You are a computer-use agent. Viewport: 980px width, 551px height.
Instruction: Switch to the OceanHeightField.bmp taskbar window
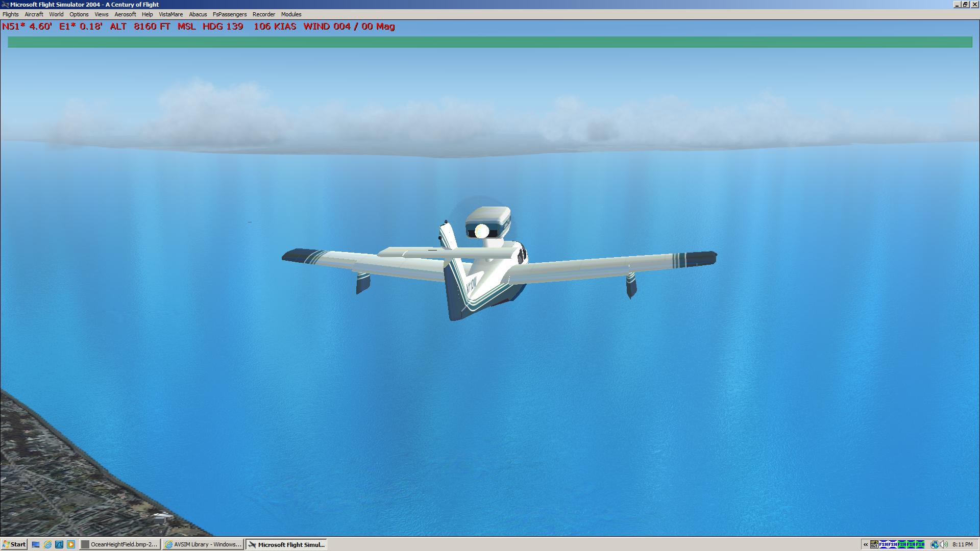click(x=120, y=544)
